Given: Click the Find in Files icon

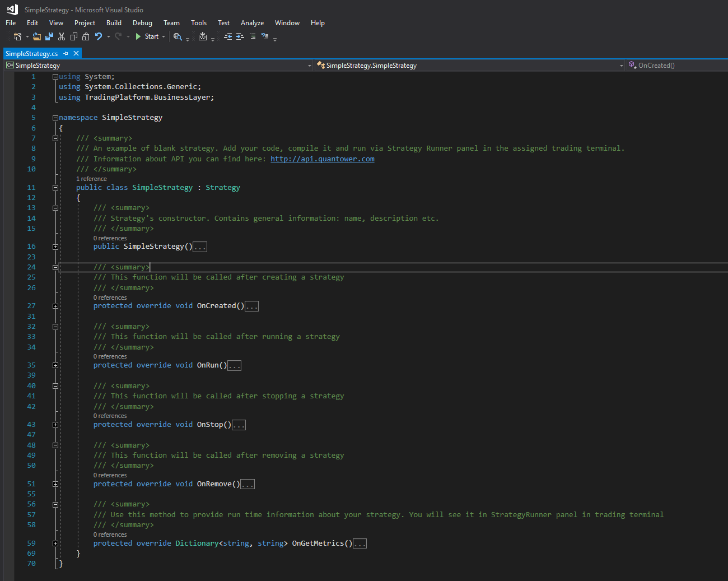Looking at the screenshot, I should click(x=178, y=36).
